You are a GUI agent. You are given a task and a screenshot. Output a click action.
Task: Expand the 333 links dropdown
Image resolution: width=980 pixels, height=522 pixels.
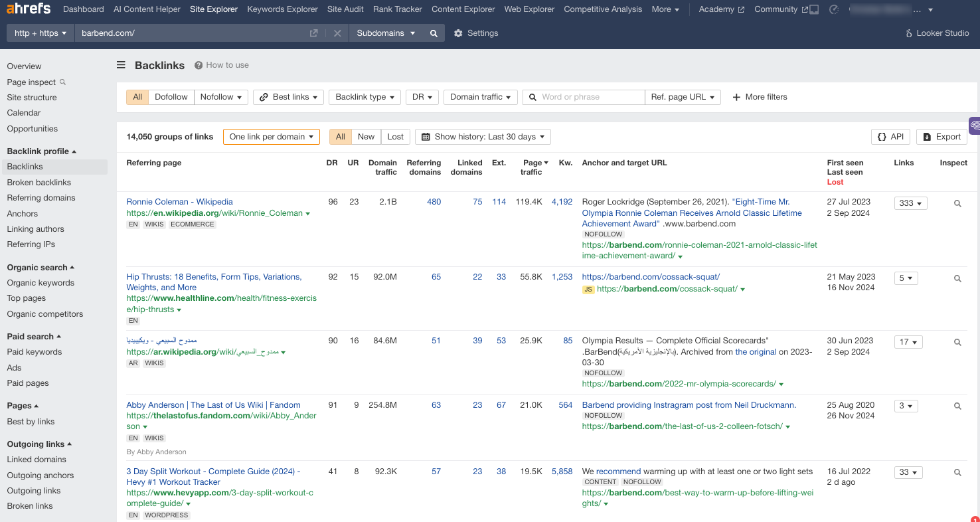[911, 204]
